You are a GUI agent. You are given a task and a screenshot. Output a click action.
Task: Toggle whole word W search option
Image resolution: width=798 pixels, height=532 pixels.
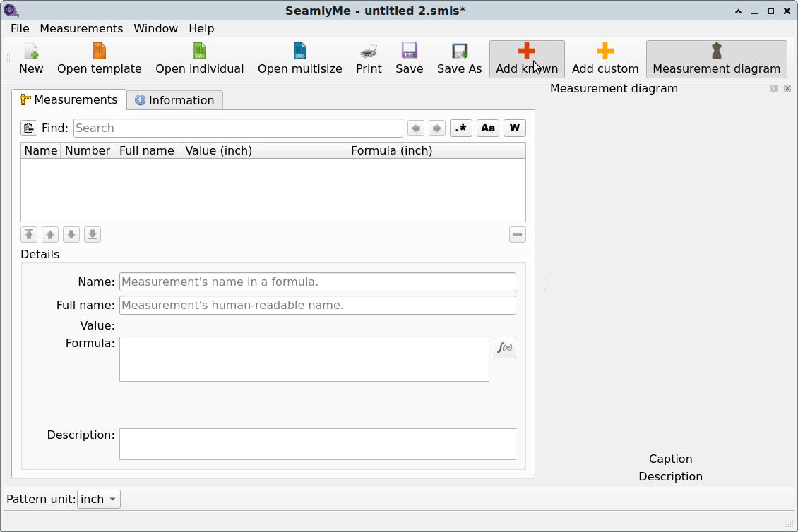(x=515, y=128)
